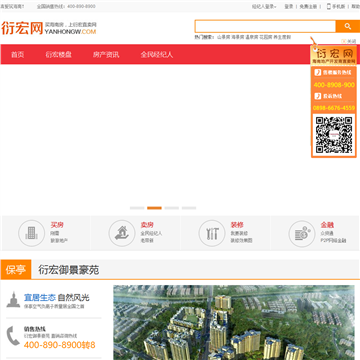The height and width of the screenshot is (360, 360).
Task: Click the QR code in floating panel
Action: (334, 135)
